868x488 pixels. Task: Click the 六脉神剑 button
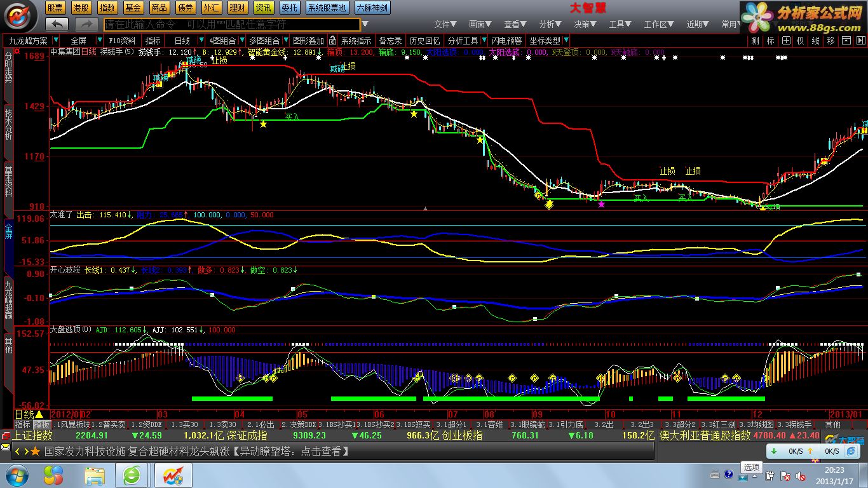[x=372, y=8]
